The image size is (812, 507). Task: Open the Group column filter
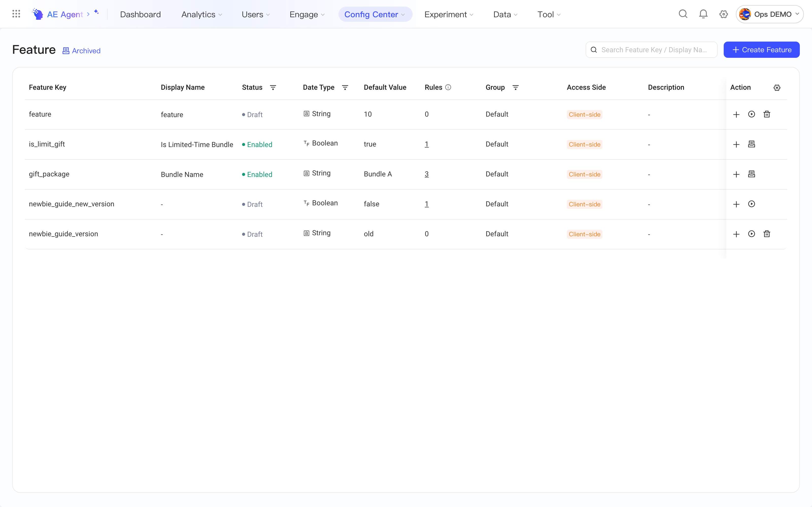[516, 87]
